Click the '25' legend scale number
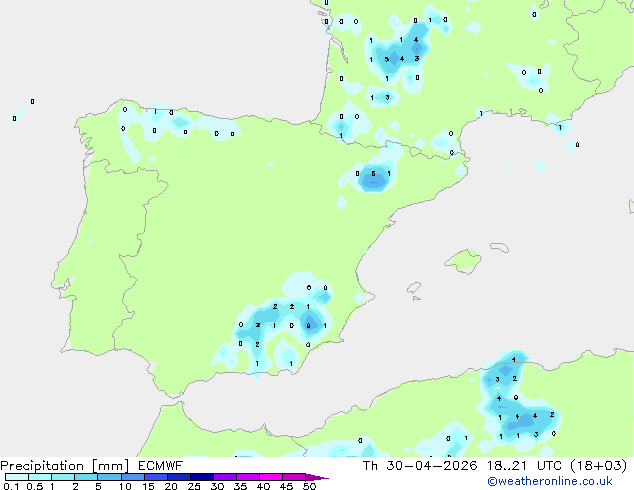The height and width of the screenshot is (490, 634). (194, 486)
